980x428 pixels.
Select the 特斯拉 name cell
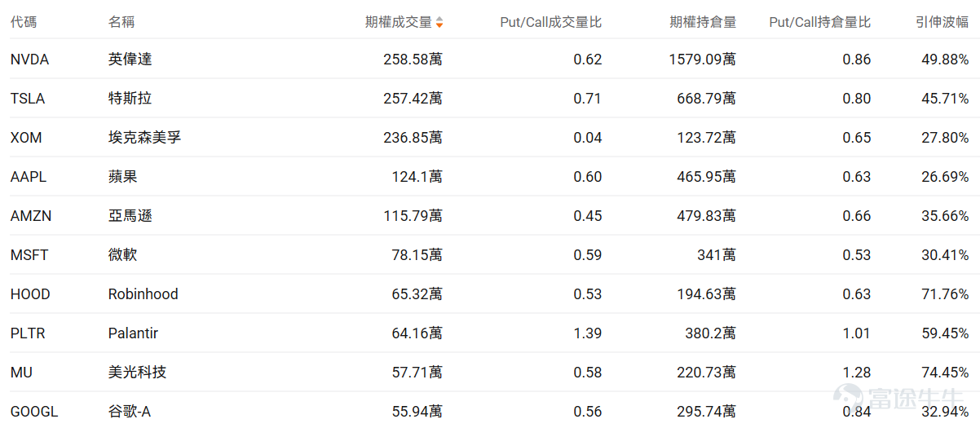pos(130,99)
